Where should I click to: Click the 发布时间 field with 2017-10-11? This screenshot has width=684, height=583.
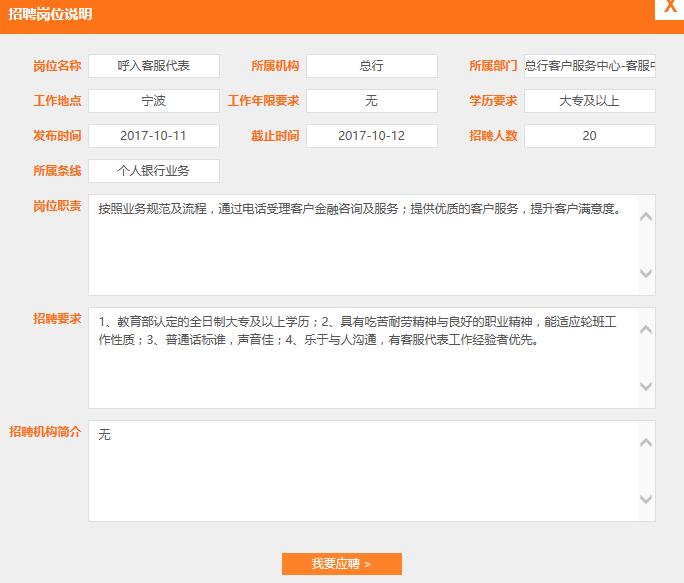point(153,136)
